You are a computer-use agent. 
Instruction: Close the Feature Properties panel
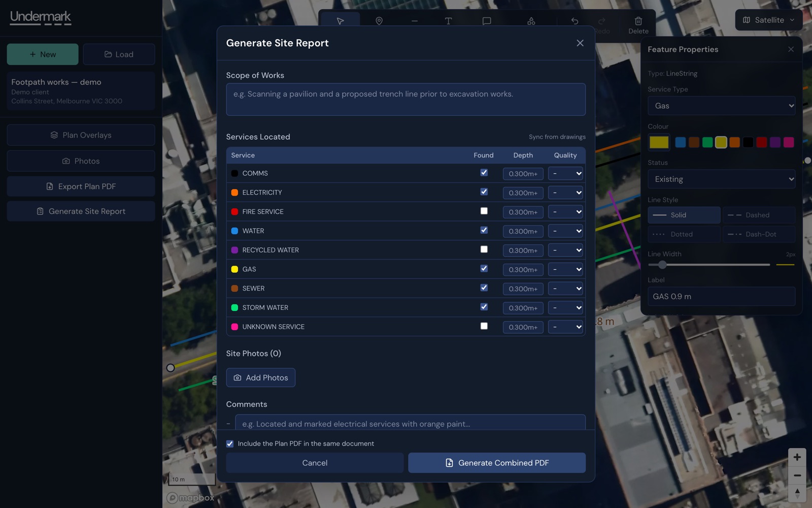[791, 49]
